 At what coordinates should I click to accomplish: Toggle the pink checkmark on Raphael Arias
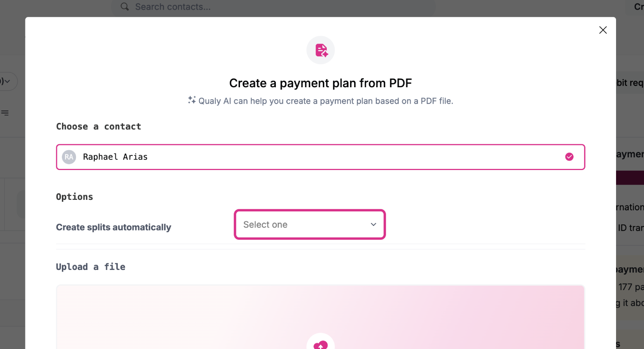click(x=569, y=157)
